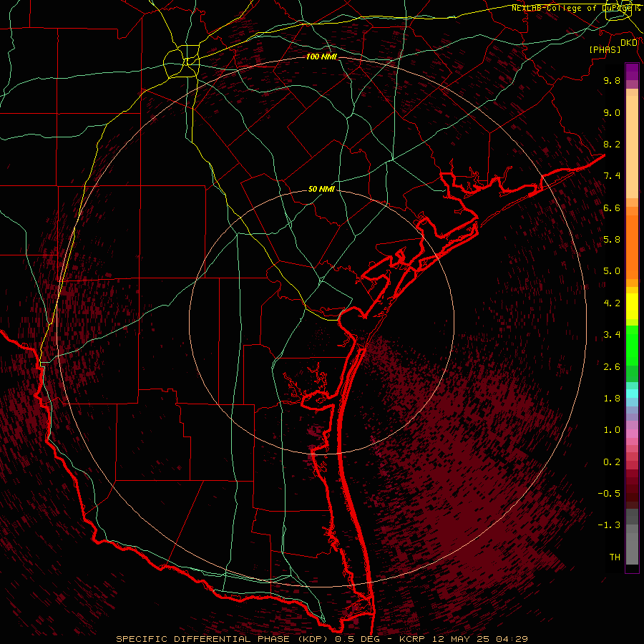Click the 100 NMI range ring label
The width and height of the screenshot is (644, 644).
pos(321,57)
